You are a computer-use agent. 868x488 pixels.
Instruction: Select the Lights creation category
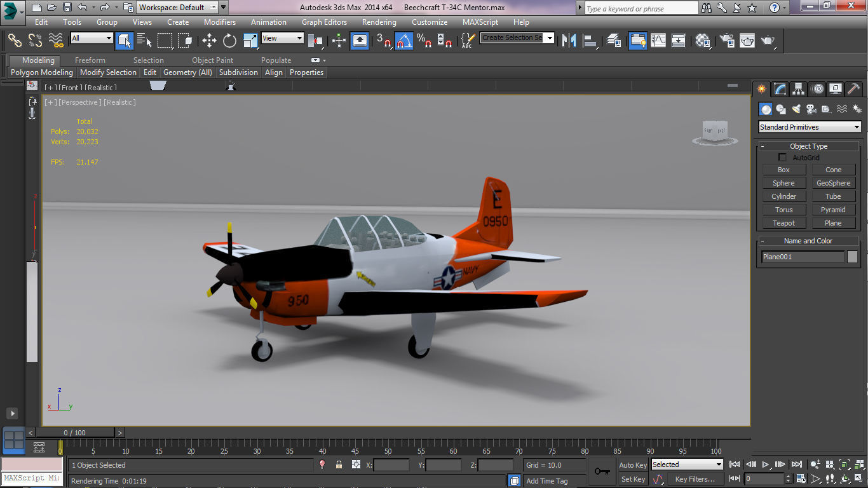point(796,109)
